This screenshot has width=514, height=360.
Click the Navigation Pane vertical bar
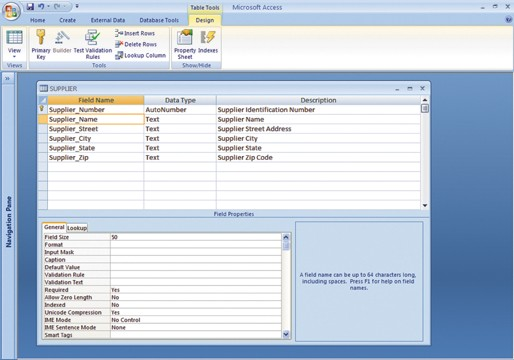9,222
